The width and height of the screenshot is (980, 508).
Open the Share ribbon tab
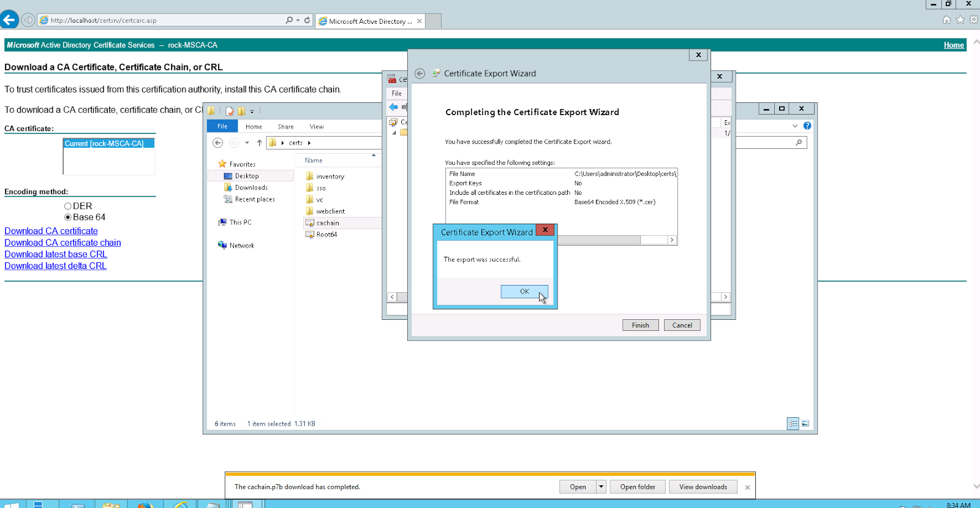click(x=285, y=127)
